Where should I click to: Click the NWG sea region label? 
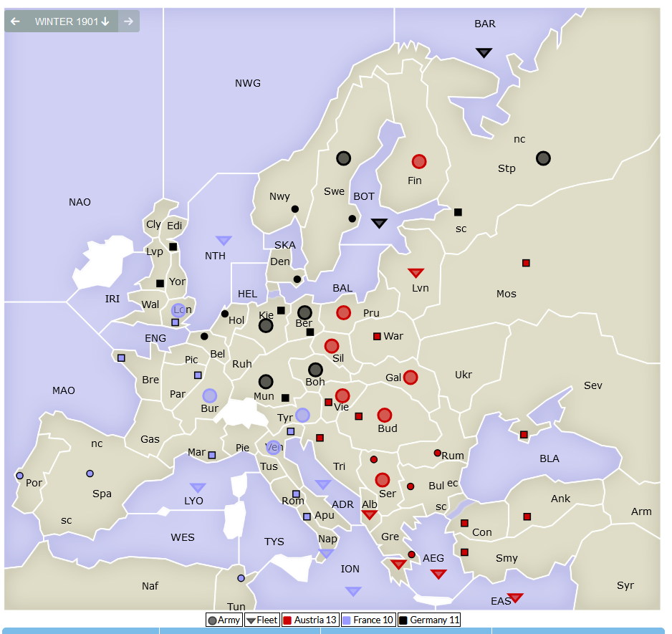click(x=248, y=83)
